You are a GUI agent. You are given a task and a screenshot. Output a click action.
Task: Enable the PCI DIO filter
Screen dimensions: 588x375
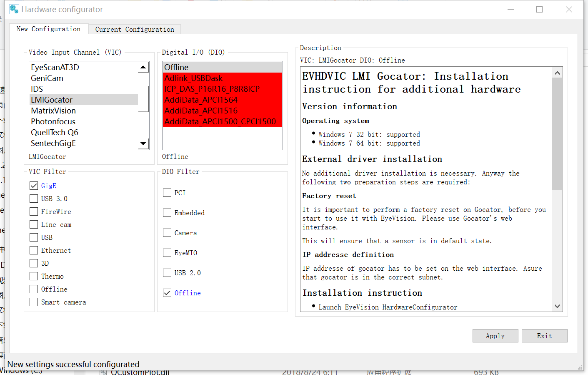coord(167,193)
